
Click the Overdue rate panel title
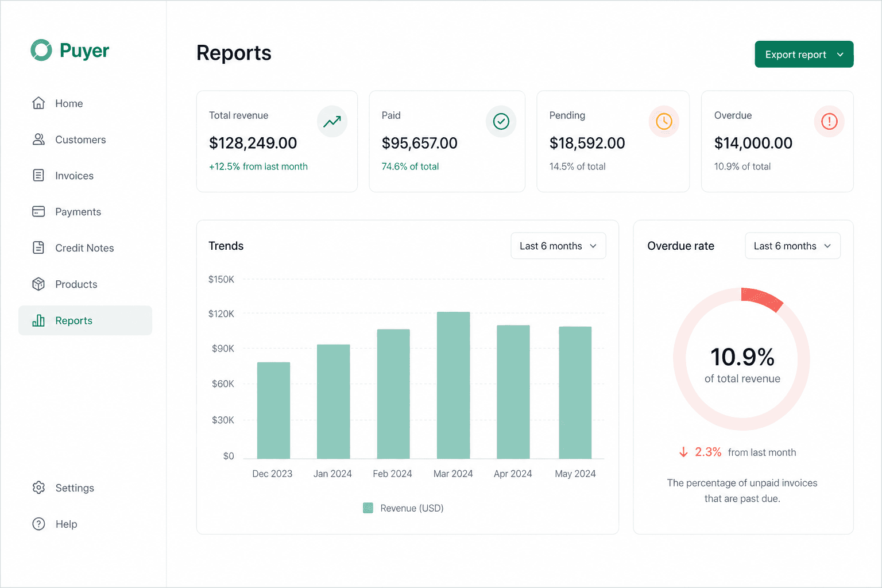(x=681, y=246)
